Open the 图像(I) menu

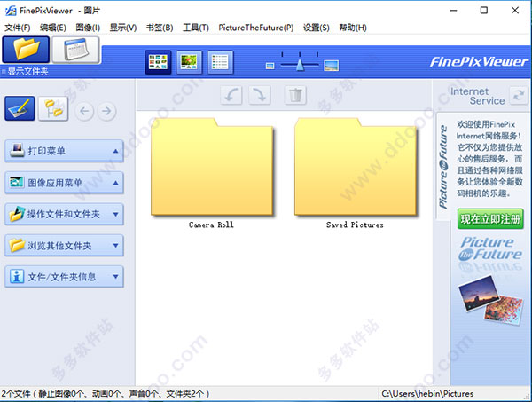(x=88, y=28)
